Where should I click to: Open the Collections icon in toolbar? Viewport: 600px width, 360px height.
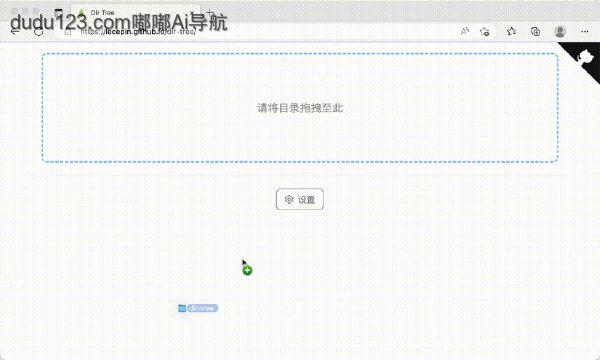click(x=535, y=31)
